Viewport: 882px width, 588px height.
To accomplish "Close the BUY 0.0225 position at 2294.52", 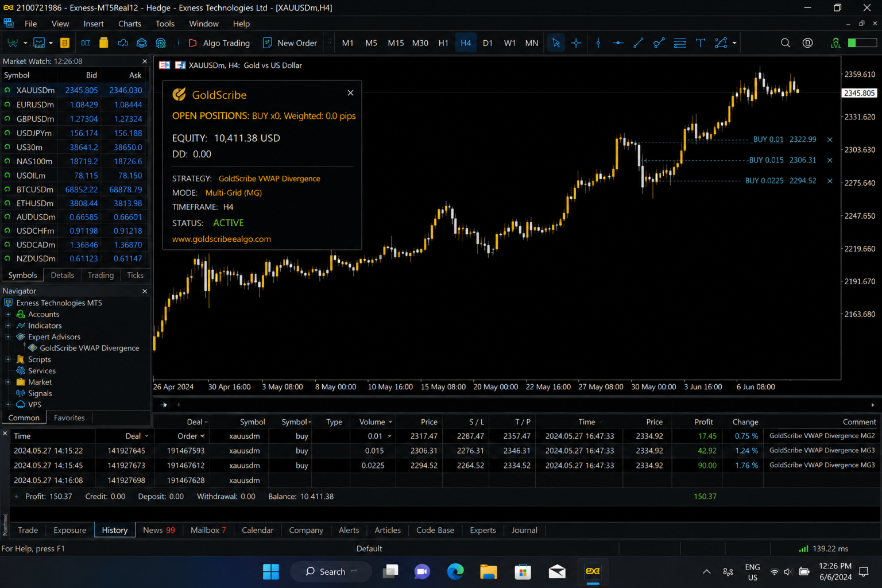I will pyautogui.click(x=830, y=181).
